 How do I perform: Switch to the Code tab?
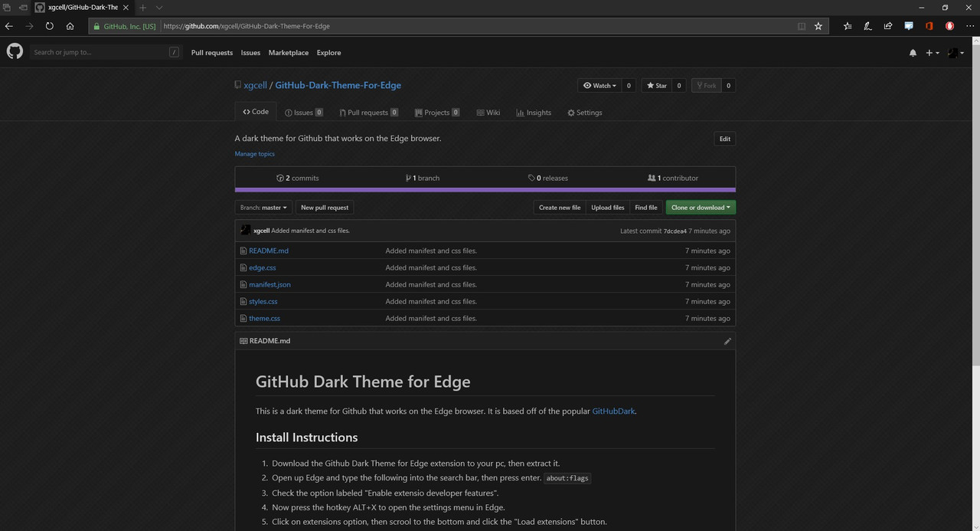(x=256, y=112)
